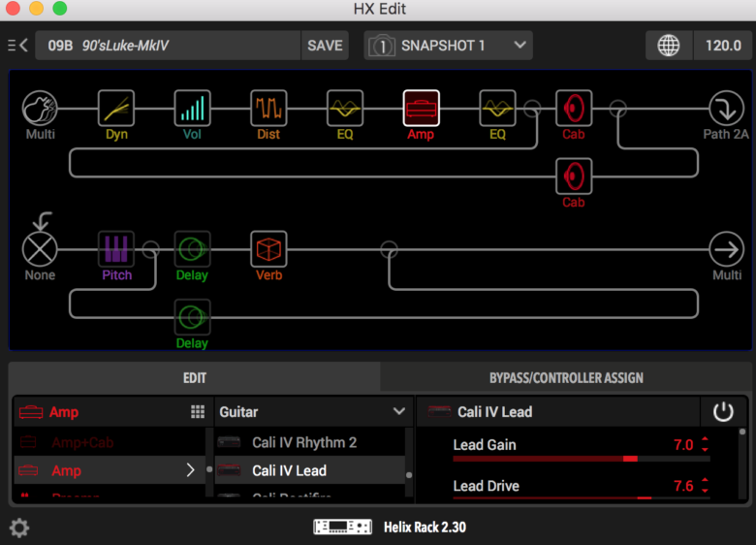Click the Path 2A output block
The height and width of the screenshot is (545, 756).
(726, 109)
